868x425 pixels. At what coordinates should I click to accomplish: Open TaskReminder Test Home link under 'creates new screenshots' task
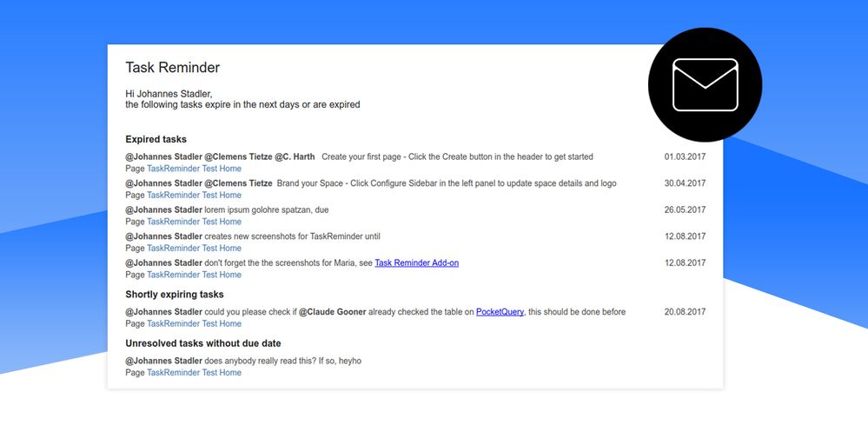[x=194, y=249]
